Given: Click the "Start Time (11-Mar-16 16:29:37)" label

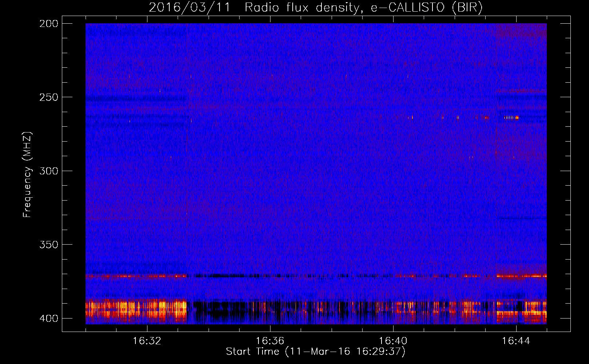Looking at the screenshot, I should pyautogui.click(x=316, y=352).
